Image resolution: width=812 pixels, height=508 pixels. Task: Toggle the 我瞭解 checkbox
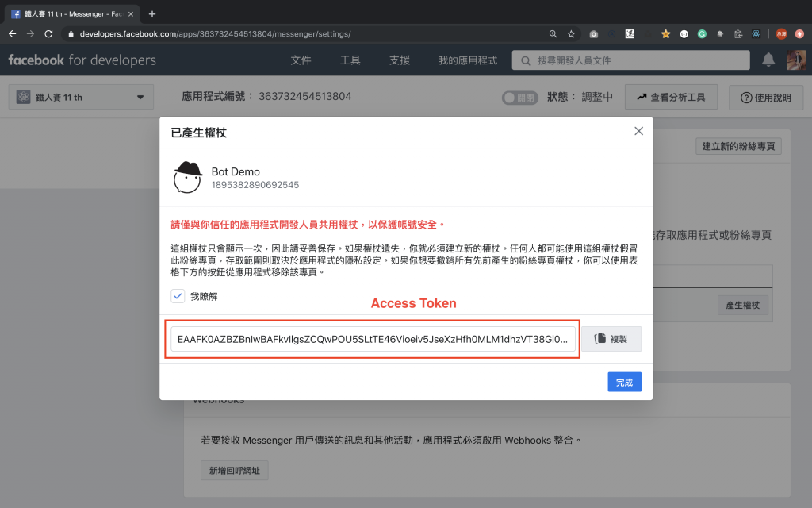pos(178,296)
